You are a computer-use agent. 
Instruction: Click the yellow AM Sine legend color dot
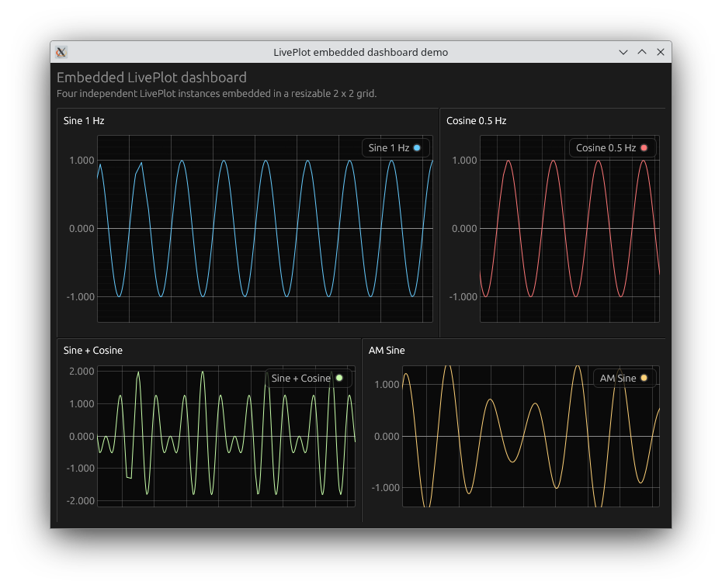[x=644, y=379]
